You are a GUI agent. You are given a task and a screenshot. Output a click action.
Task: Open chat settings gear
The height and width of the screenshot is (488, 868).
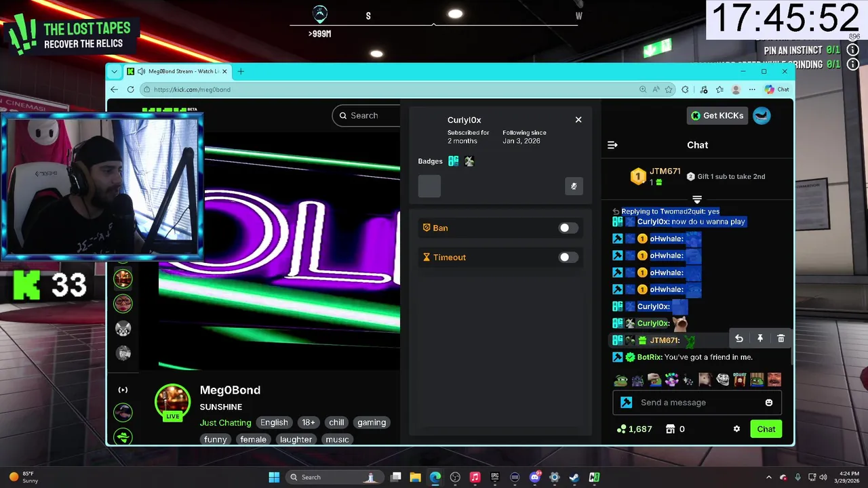click(x=736, y=429)
